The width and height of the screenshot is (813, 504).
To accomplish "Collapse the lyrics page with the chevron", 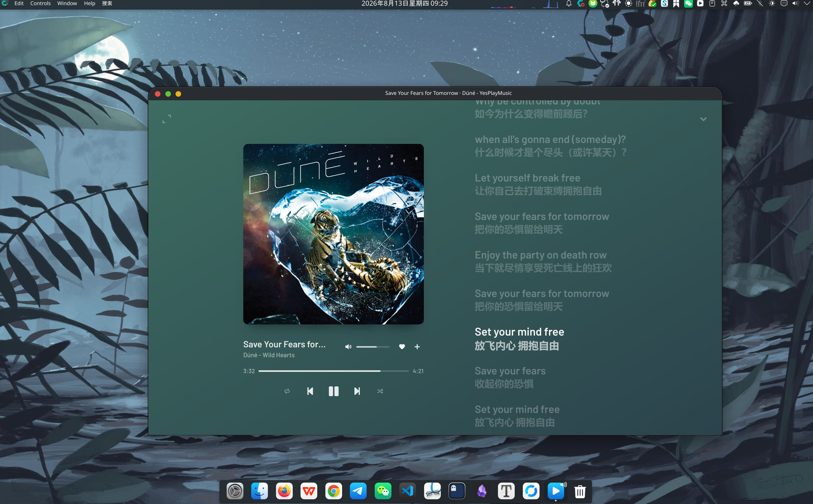I will pyautogui.click(x=703, y=119).
